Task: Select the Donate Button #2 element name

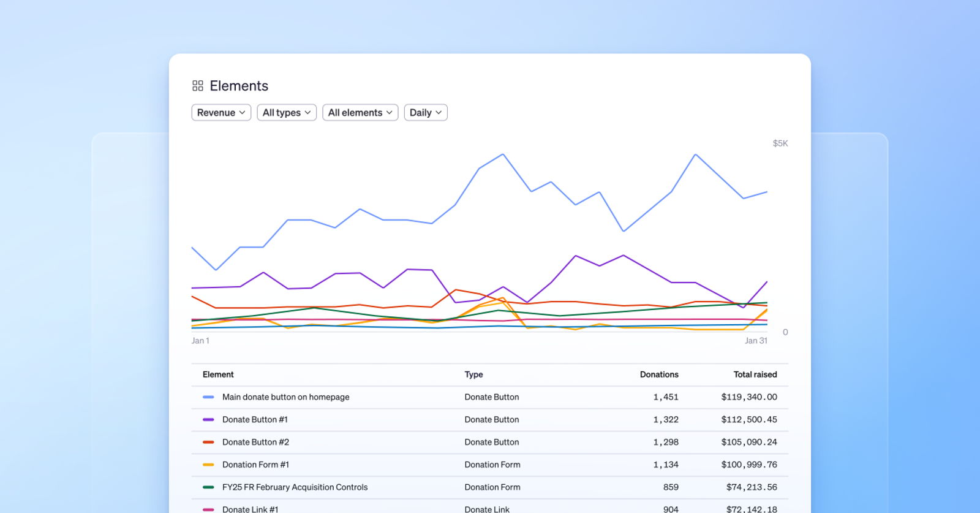Action: pyautogui.click(x=255, y=442)
